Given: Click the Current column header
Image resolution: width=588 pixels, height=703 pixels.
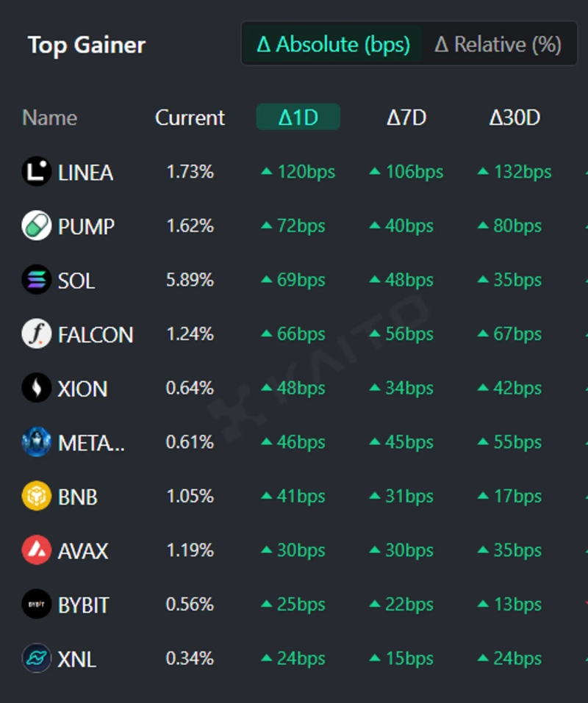Looking at the screenshot, I should coord(190,118).
